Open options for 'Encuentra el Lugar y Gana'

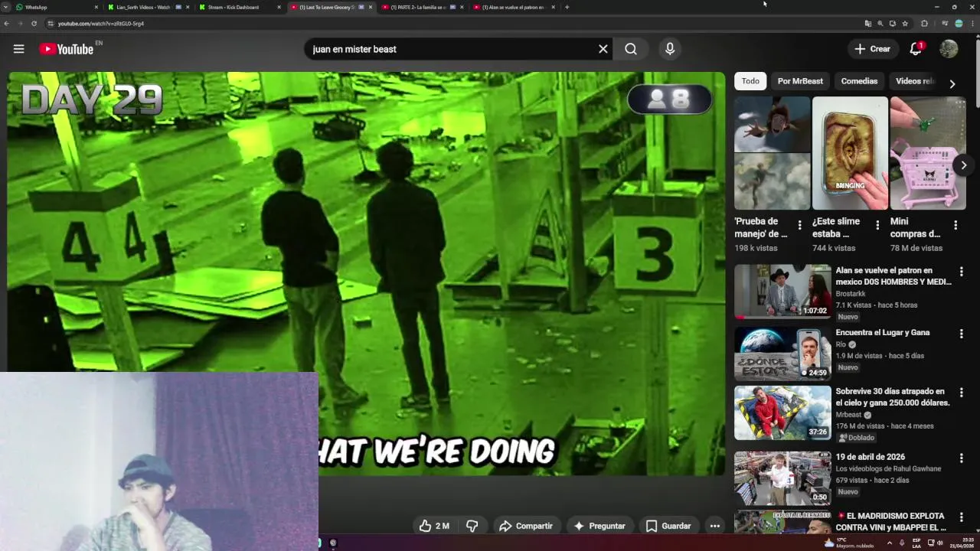[962, 334]
